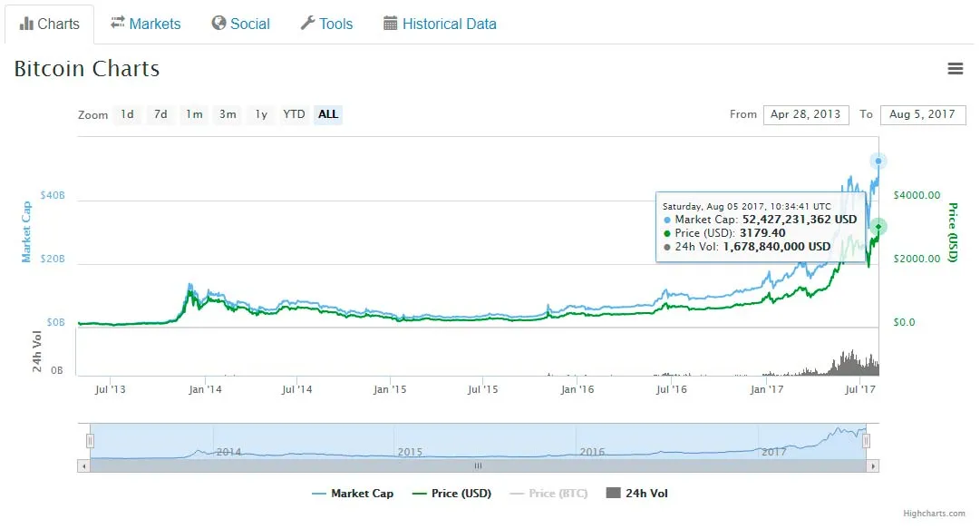Toggle the Price (USD) series in legend

click(451, 494)
